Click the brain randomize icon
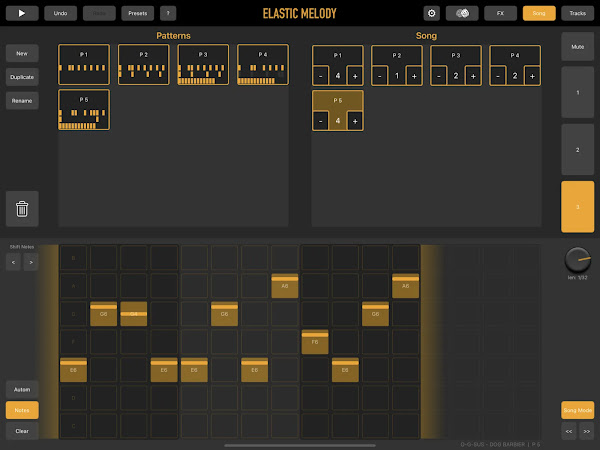Image resolution: width=600 pixels, height=450 pixels. [x=462, y=13]
